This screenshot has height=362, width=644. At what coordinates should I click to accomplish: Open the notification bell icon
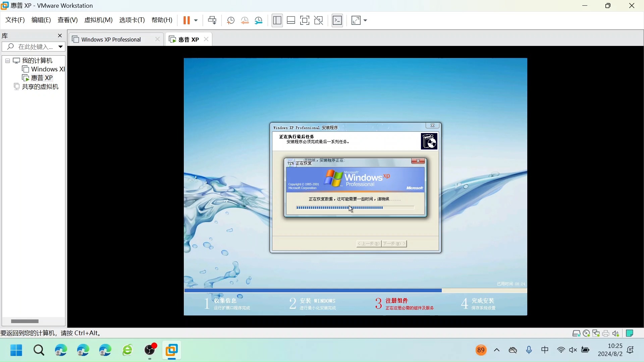[x=630, y=350]
